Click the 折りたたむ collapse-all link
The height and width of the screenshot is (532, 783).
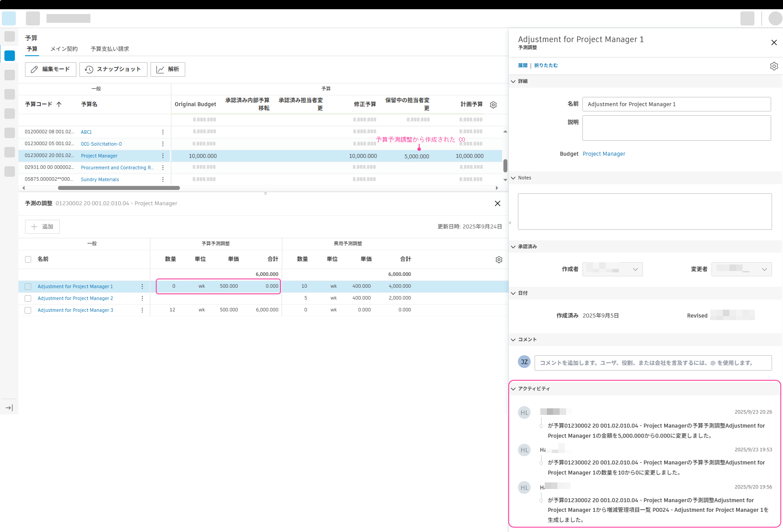pyautogui.click(x=546, y=65)
